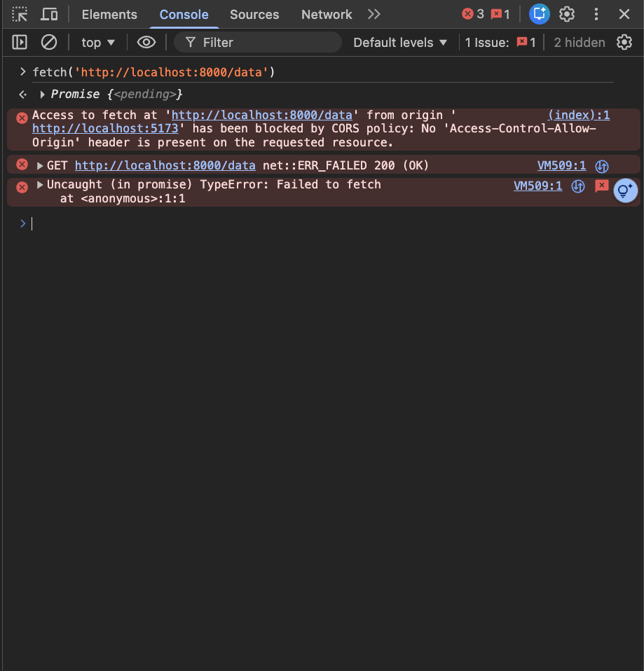This screenshot has width=644, height=671.
Task: Switch to the Network tab
Action: (327, 14)
